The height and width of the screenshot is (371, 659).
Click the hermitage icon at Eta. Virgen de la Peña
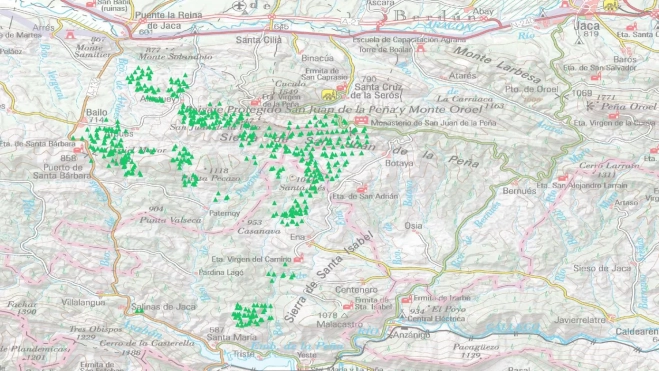point(256,102)
